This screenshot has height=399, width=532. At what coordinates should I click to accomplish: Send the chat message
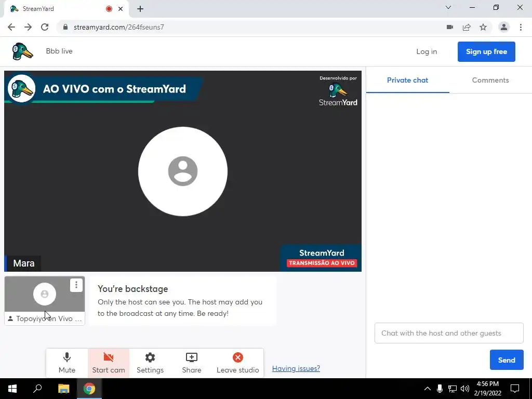tap(507, 360)
